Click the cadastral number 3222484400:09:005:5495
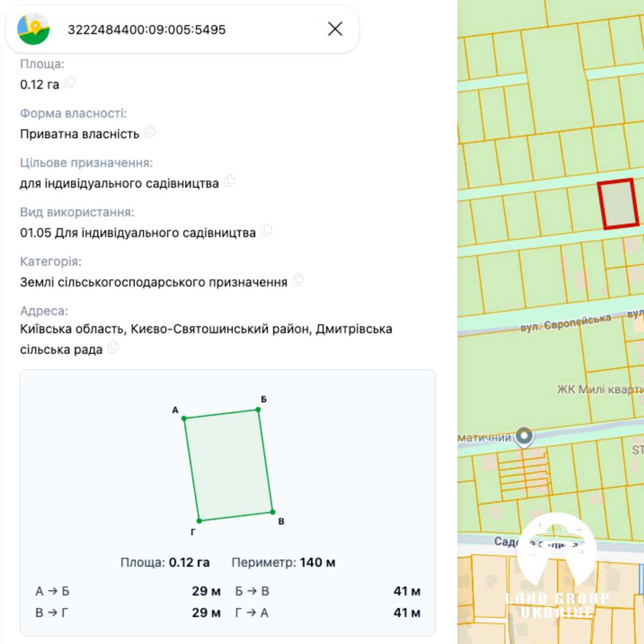 coord(147,30)
